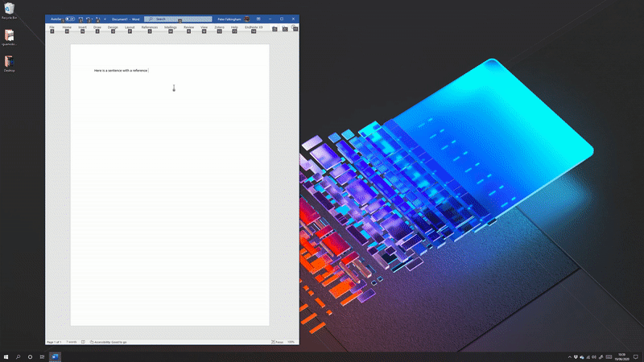Viewport: 644px width, 362px height.
Task: Click the Recycle Bin desktop icon
Action: click(9, 10)
